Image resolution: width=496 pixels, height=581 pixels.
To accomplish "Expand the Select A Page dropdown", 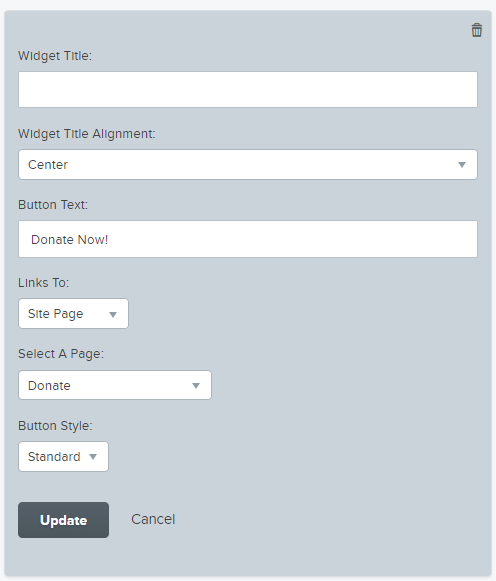I will tap(115, 385).
